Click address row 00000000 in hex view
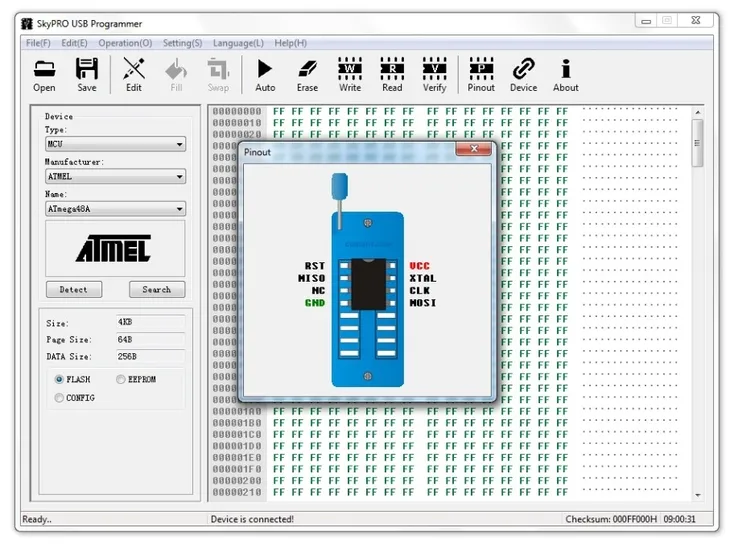 (x=237, y=111)
